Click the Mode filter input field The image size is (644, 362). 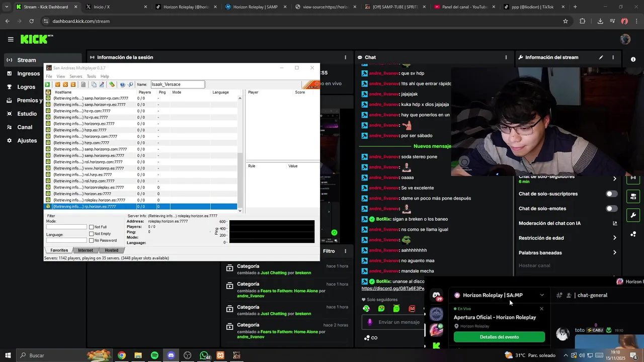pos(66,227)
